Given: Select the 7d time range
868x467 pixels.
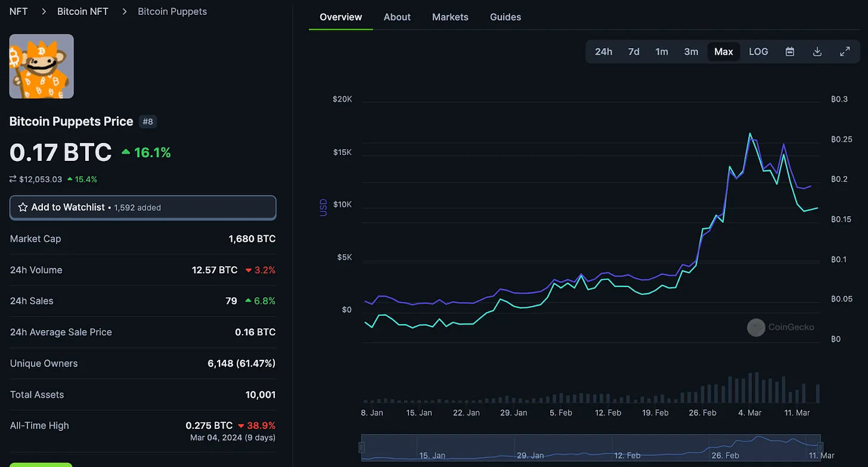Looking at the screenshot, I should (x=634, y=52).
